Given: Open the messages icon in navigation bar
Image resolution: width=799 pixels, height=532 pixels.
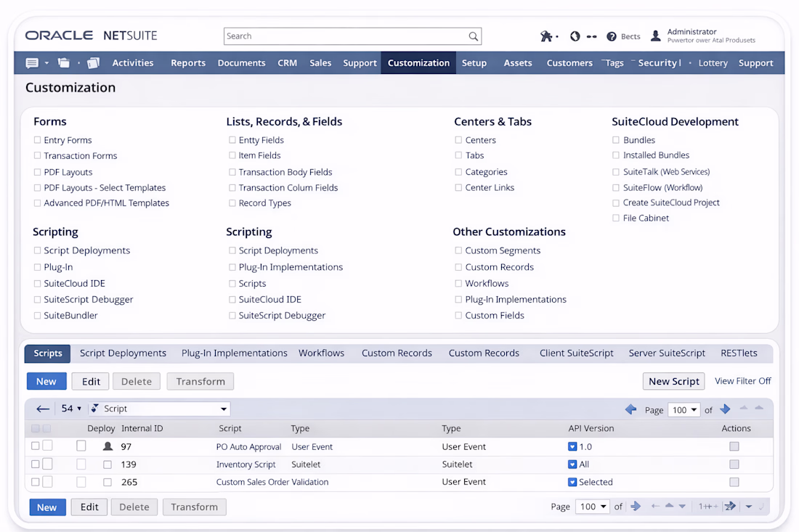Looking at the screenshot, I should [x=31, y=63].
